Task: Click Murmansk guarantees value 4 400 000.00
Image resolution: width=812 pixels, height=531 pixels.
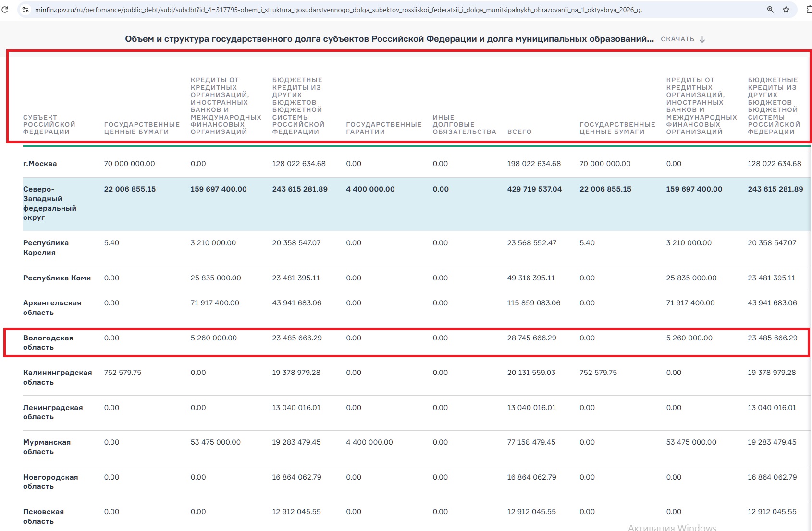Action: click(369, 442)
